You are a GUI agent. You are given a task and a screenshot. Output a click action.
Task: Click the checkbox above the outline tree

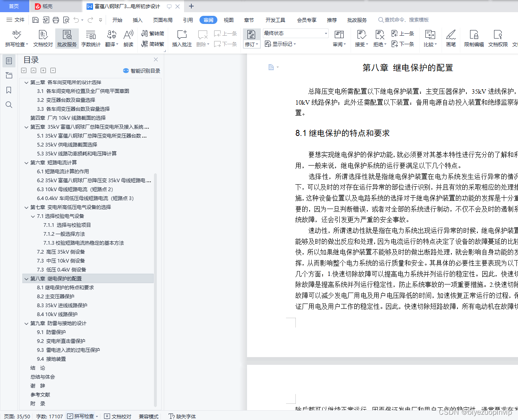click(24, 70)
